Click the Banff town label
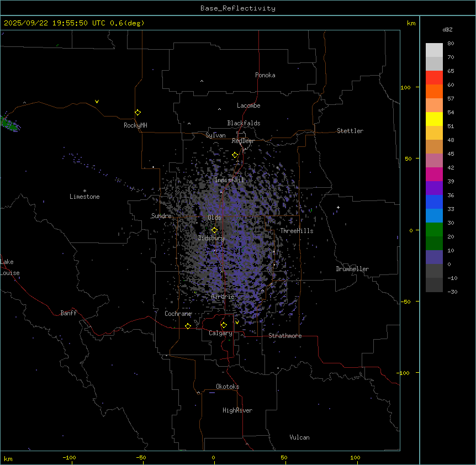The image size is (476, 465). [68, 313]
